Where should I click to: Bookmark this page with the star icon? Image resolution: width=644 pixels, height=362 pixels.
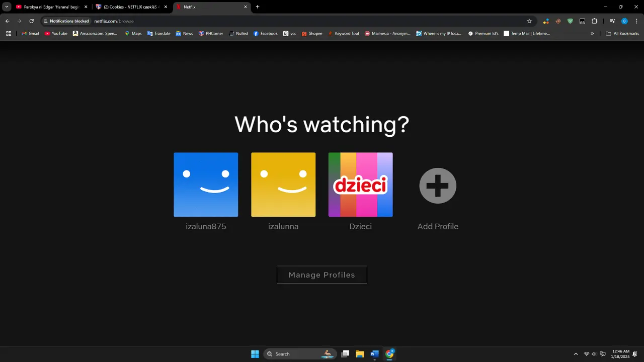click(x=529, y=21)
